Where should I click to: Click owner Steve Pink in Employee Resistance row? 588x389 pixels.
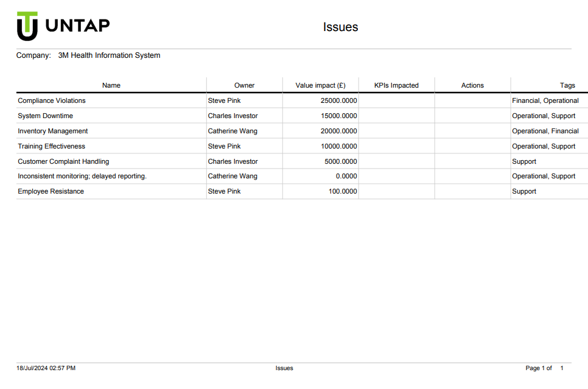click(224, 191)
